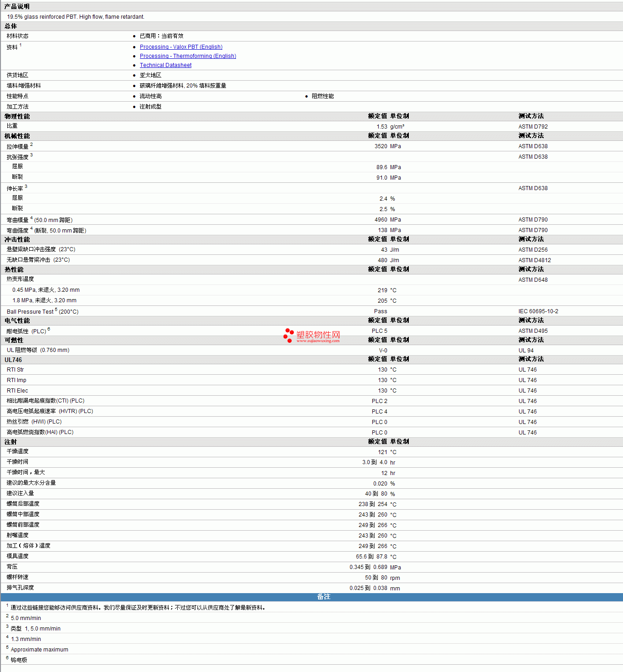Click the 已商用：当前有效 status value
This screenshot has height=672, width=623.
coord(161,36)
